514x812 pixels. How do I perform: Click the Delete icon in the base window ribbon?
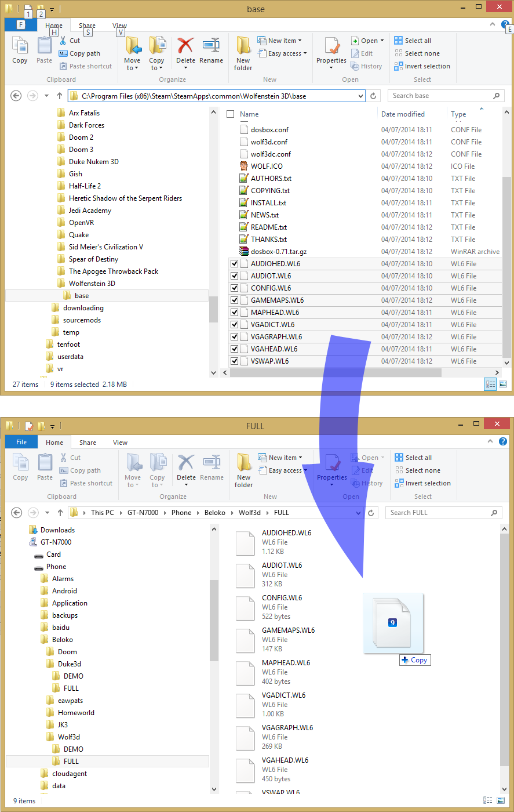pos(185,46)
